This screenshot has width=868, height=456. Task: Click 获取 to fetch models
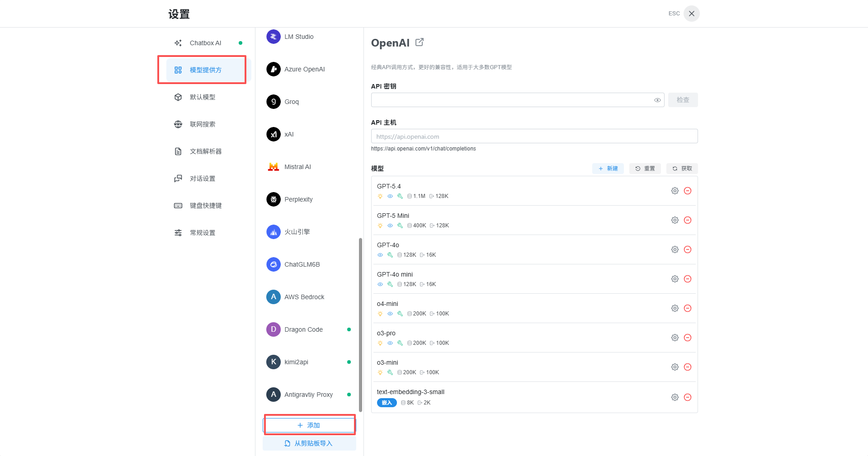(x=682, y=169)
